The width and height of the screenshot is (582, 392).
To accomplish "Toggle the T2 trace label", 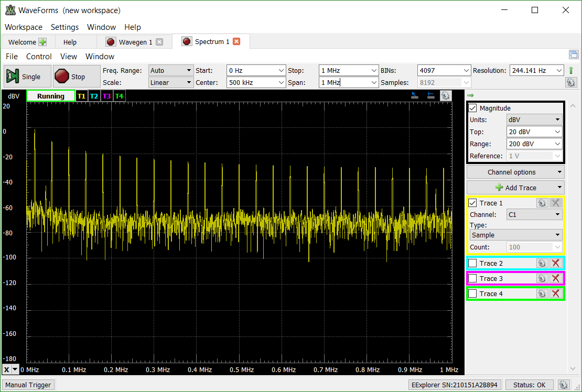I will click(x=94, y=96).
